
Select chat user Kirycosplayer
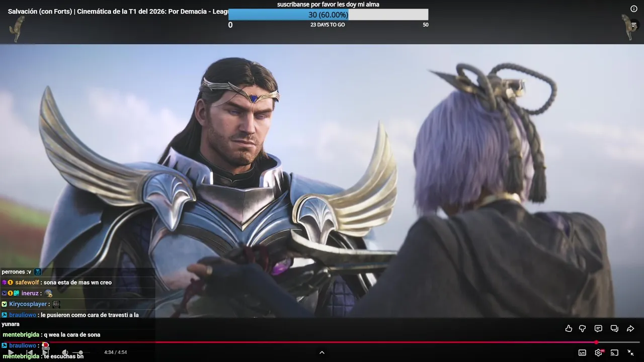point(28,304)
